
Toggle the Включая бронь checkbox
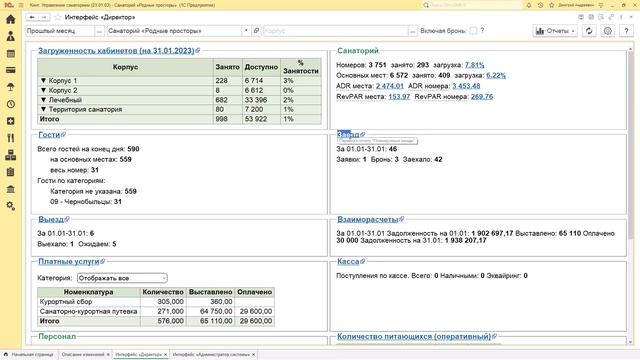pos(473,31)
